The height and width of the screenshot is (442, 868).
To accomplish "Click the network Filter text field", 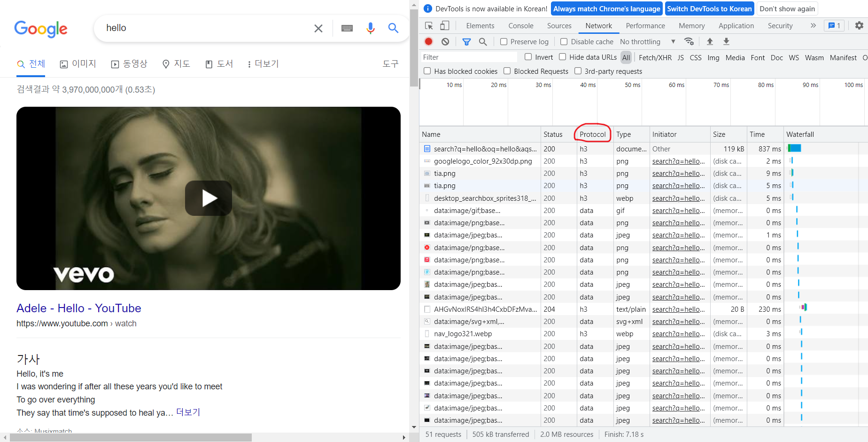I will (x=469, y=57).
